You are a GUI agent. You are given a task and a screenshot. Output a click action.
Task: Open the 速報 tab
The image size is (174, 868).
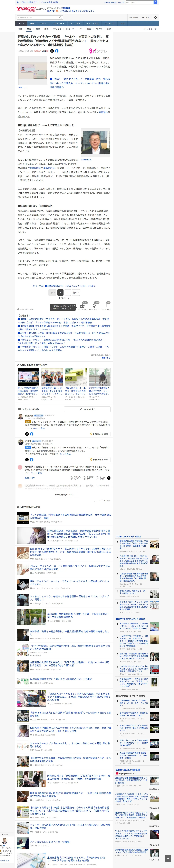point(32,24)
